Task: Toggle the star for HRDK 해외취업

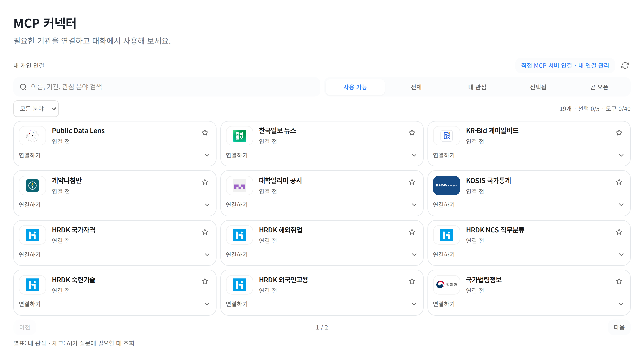Action: click(x=412, y=232)
